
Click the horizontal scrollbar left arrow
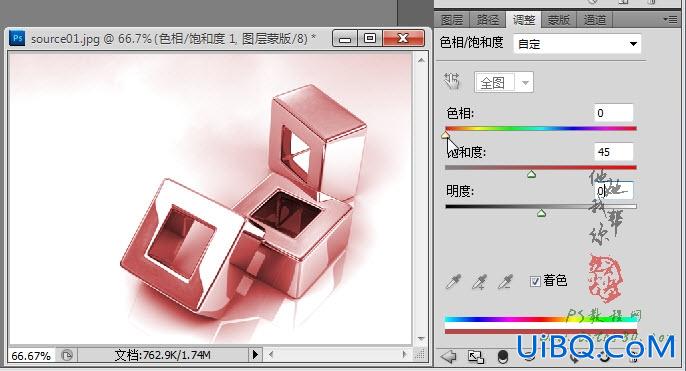pyautogui.click(x=271, y=354)
